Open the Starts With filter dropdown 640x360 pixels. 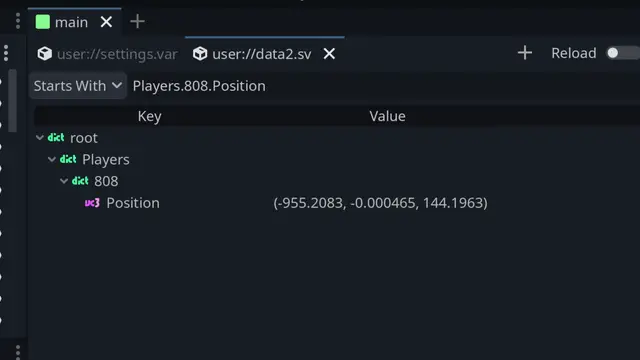78,86
